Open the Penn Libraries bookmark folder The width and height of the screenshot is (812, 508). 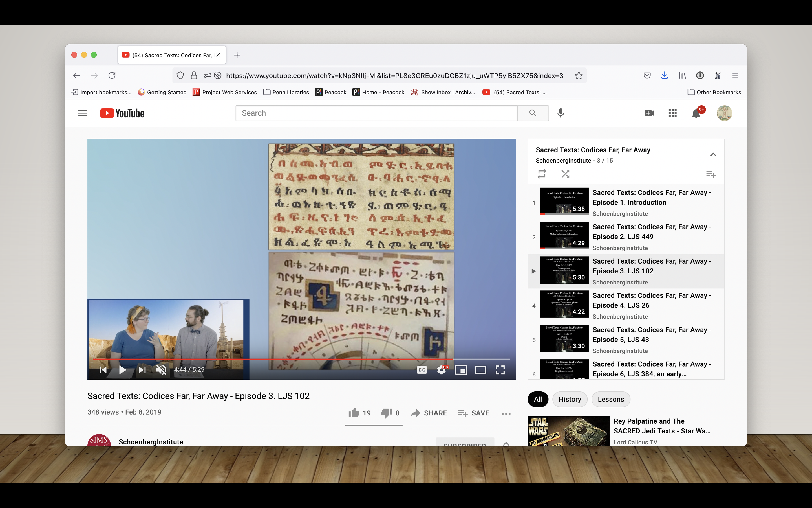pos(286,92)
